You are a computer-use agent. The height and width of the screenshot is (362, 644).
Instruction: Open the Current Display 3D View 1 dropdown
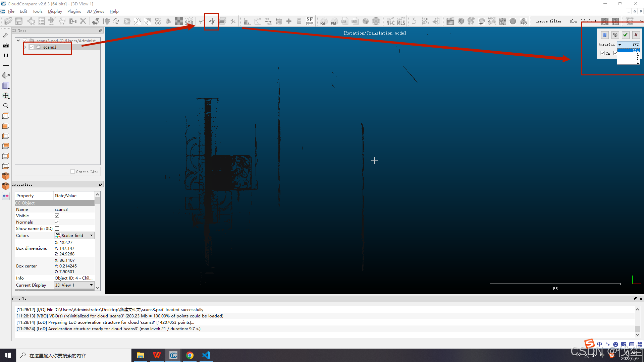(x=74, y=285)
